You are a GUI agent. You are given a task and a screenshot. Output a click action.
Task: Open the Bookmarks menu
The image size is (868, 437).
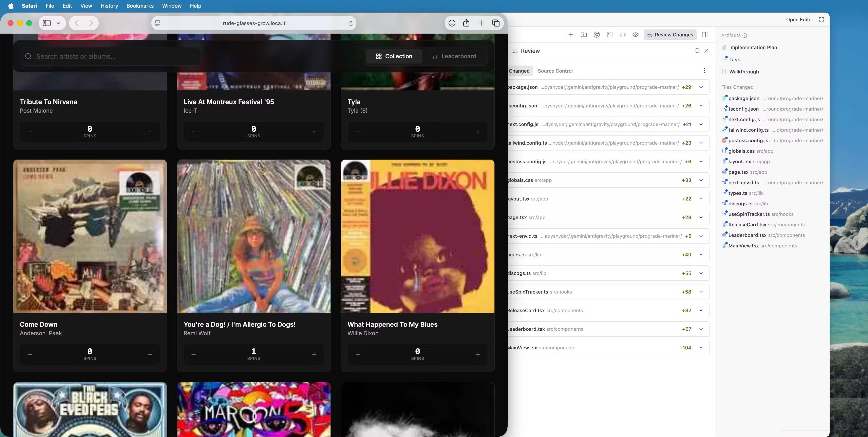point(140,6)
